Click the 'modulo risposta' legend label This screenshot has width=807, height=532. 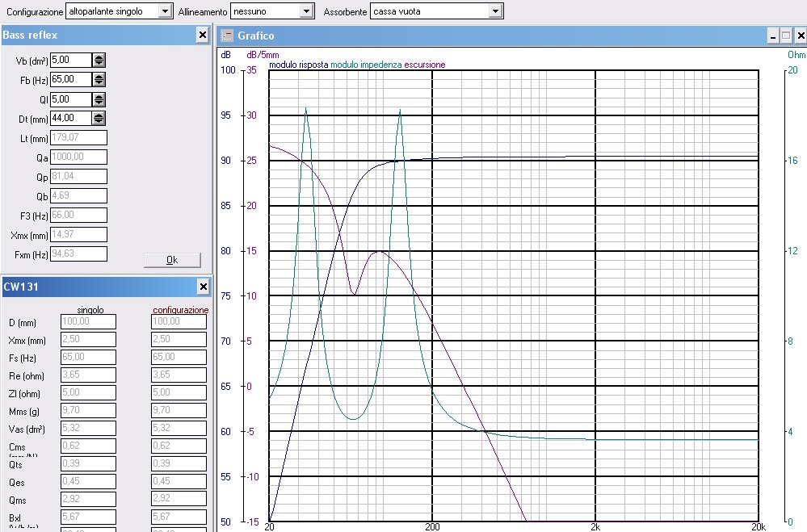pos(299,65)
